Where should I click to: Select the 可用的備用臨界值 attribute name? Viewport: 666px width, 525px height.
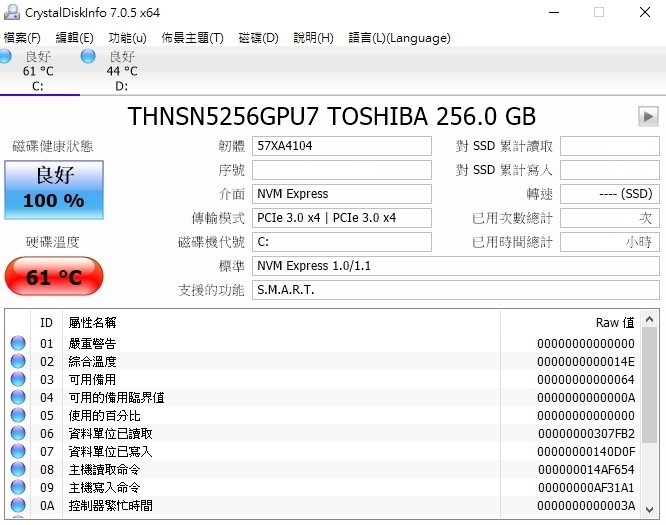(x=116, y=398)
